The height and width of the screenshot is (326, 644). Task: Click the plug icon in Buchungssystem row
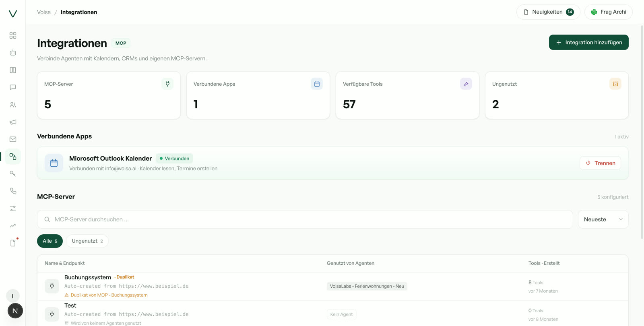(x=52, y=286)
